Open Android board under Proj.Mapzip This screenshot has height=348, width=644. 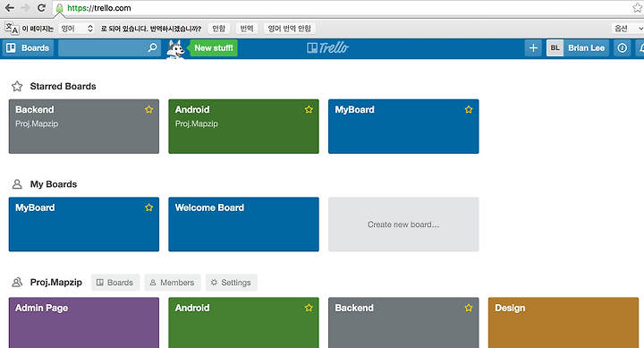click(x=243, y=323)
